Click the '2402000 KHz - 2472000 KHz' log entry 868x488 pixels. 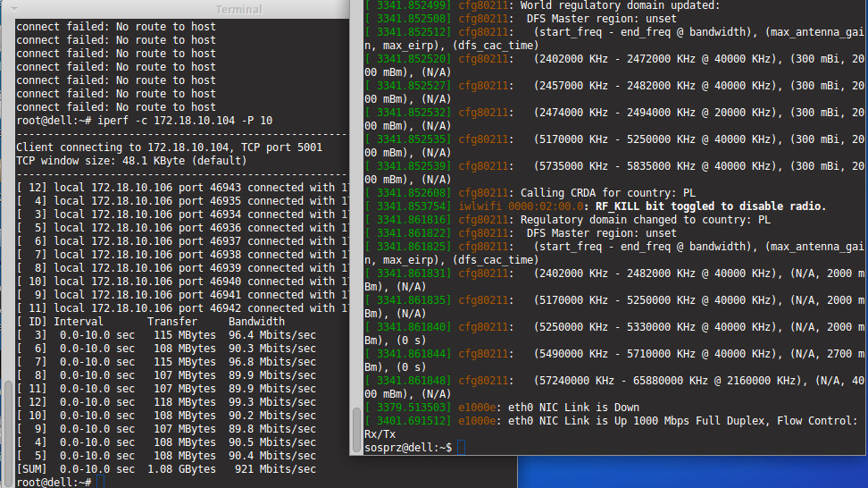(x=614, y=65)
